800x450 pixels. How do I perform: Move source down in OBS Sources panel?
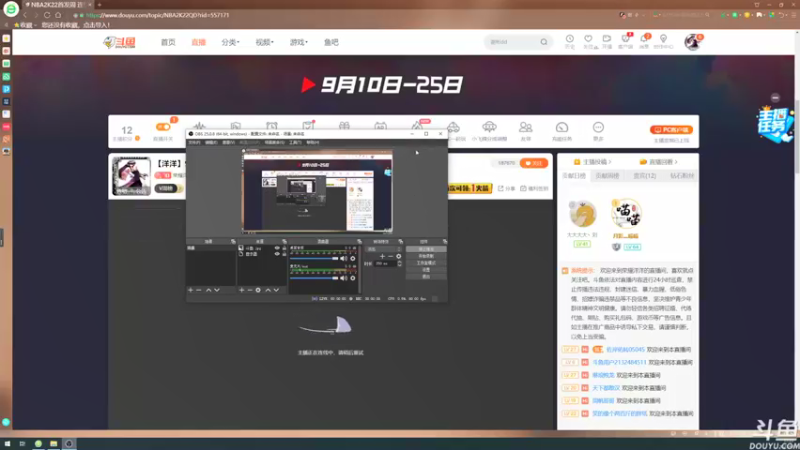coord(276,290)
